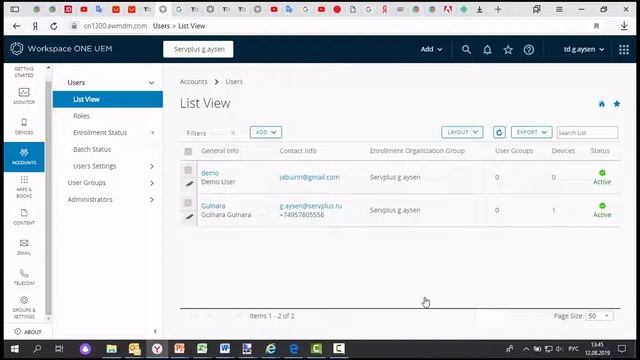Click the jabuinn@gmail.com email link
Image resolution: width=640 pixels, height=360 pixels.
click(x=309, y=177)
